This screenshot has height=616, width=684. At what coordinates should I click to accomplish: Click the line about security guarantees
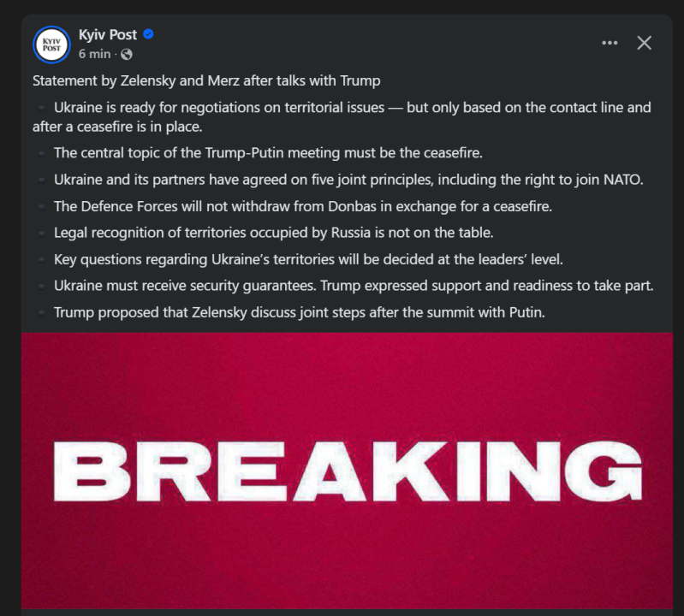[x=353, y=286]
